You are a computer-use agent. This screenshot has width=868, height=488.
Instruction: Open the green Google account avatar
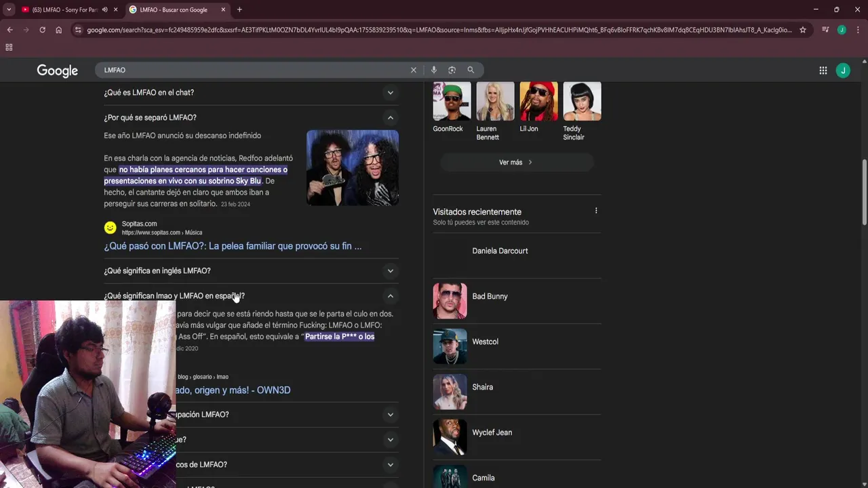click(x=843, y=70)
